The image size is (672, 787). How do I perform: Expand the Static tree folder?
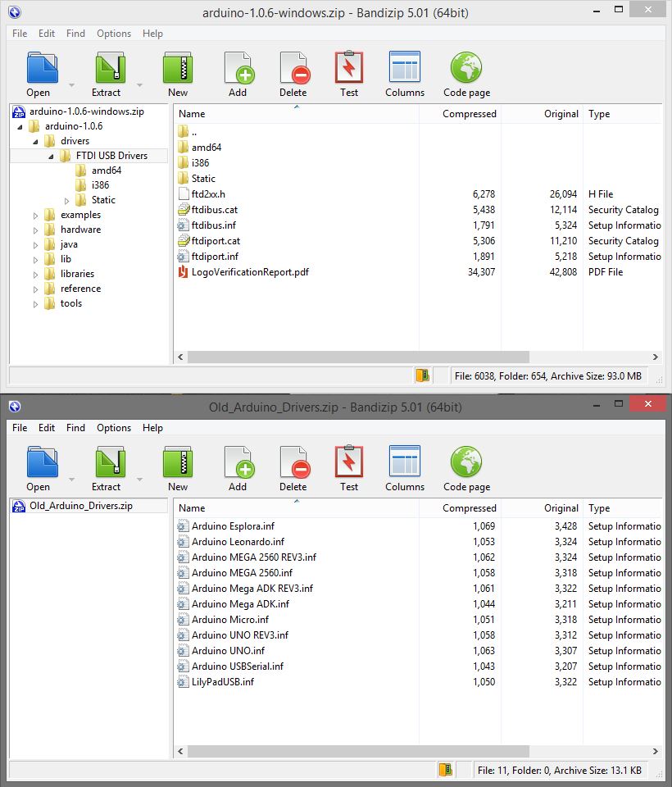point(66,201)
